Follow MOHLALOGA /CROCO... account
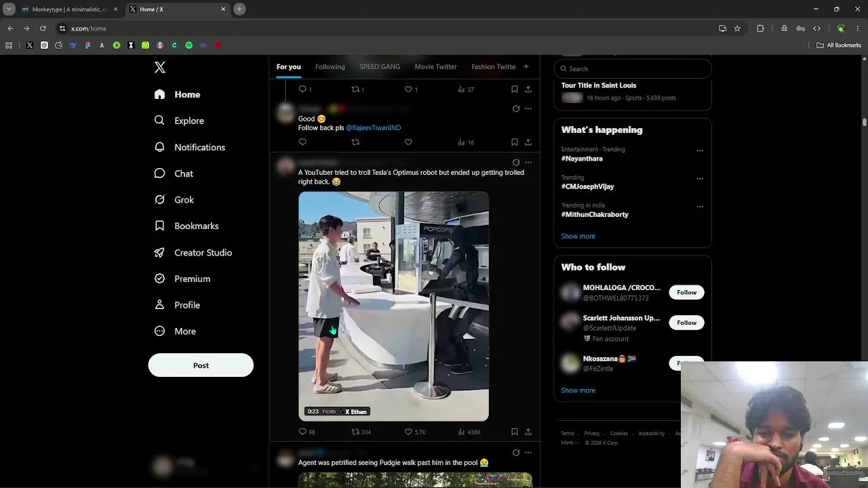This screenshot has width=868, height=488. pos(686,292)
